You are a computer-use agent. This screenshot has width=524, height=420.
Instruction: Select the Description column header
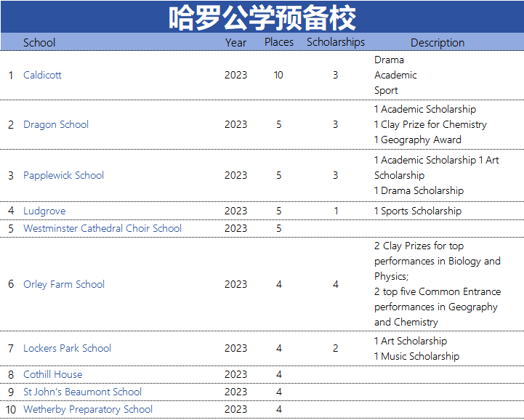(x=438, y=43)
